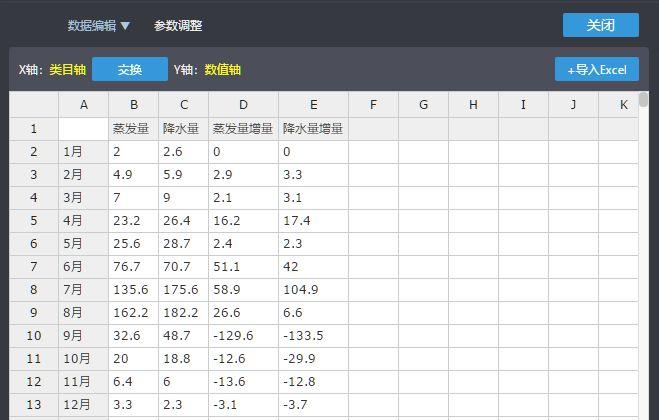Screen dimensions: 659x420
Task: Select column header H
Action: click(473, 105)
